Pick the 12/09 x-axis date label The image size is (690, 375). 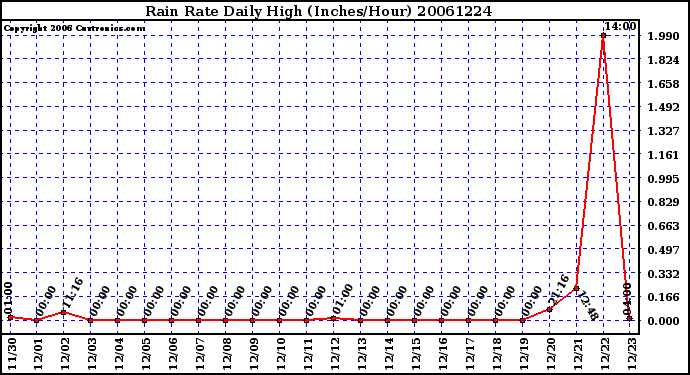[254, 354]
